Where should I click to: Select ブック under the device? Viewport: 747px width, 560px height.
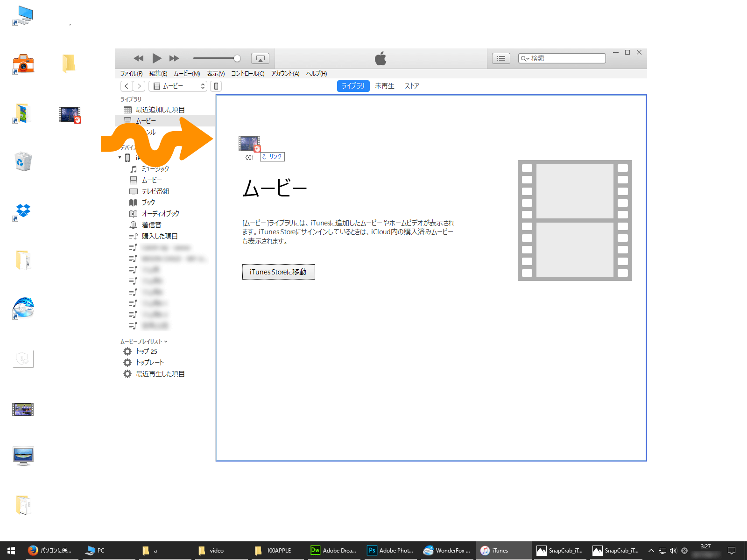click(x=165, y=203)
